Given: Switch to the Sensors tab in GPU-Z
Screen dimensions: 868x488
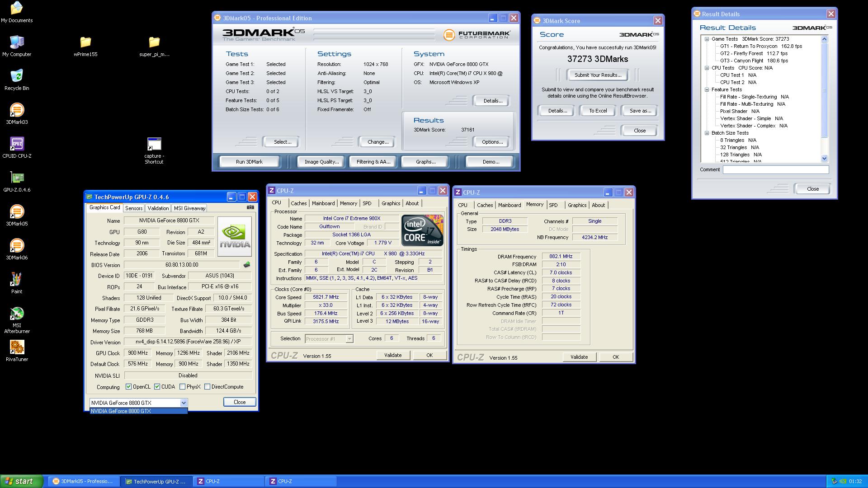Looking at the screenshot, I should pos(134,208).
